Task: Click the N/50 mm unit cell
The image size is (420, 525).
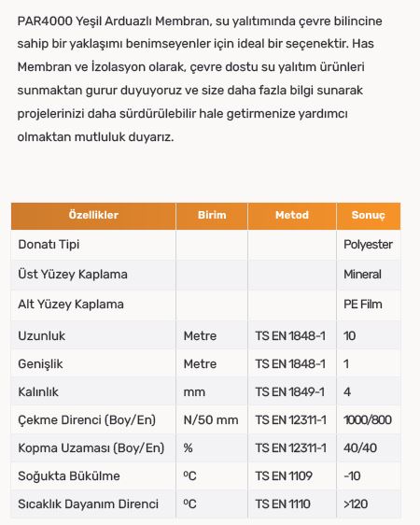Action: pyautogui.click(x=211, y=419)
